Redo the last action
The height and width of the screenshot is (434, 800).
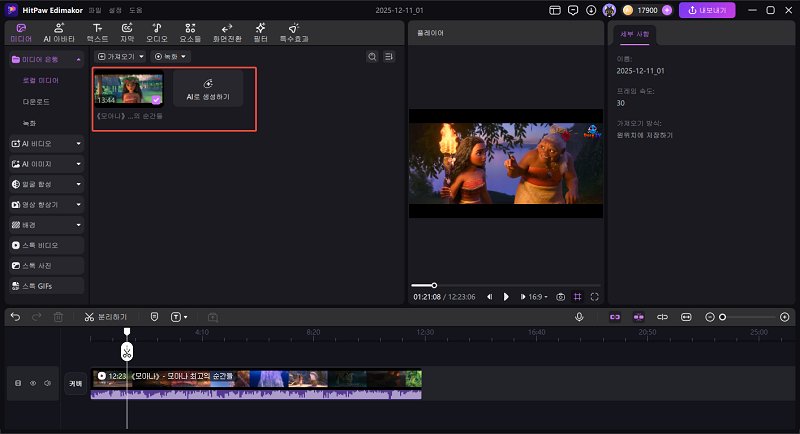pyautogui.click(x=36, y=317)
